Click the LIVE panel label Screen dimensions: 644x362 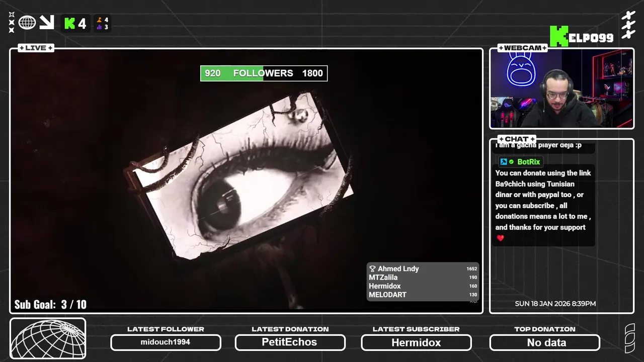[36, 48]
